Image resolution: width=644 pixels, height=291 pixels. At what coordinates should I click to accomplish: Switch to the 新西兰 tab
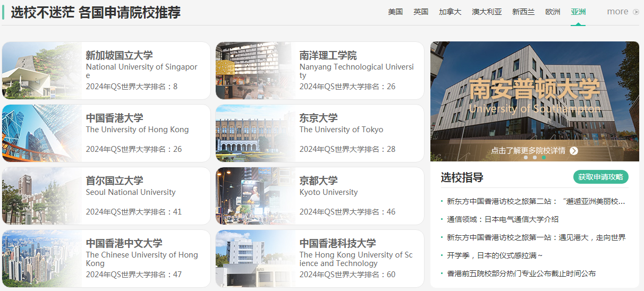(x=523, y=12)
